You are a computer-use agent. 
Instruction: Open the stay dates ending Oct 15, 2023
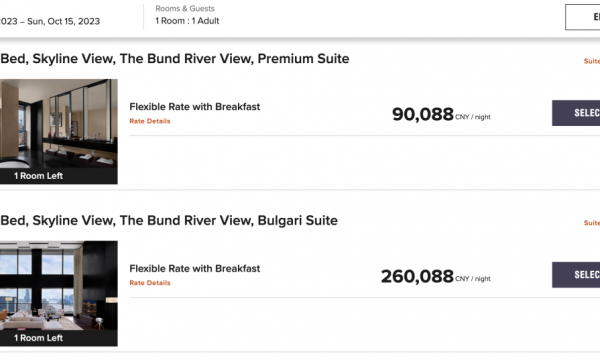tap(50, 21)
